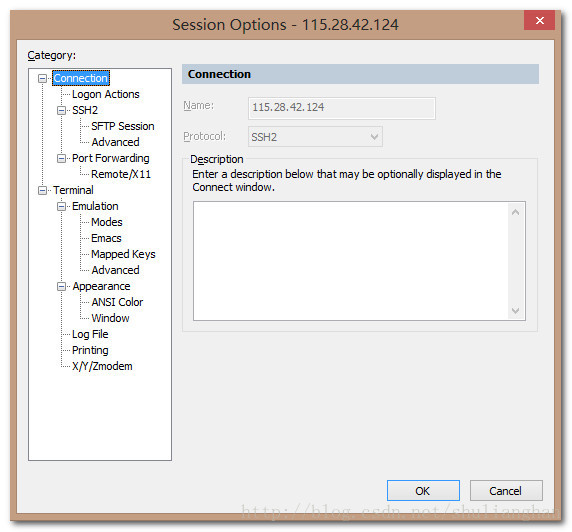Select the Terminal category

pyautogui.click(x=73, y=190)
